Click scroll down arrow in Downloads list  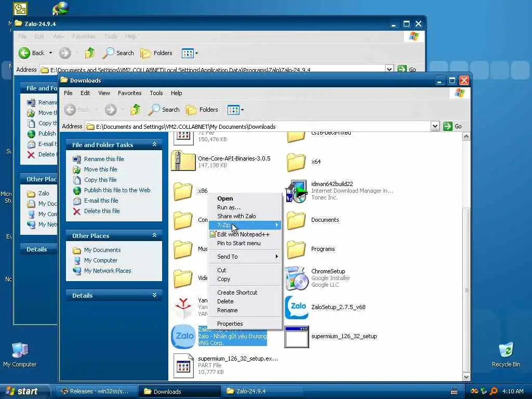click(x=466, y=377)
